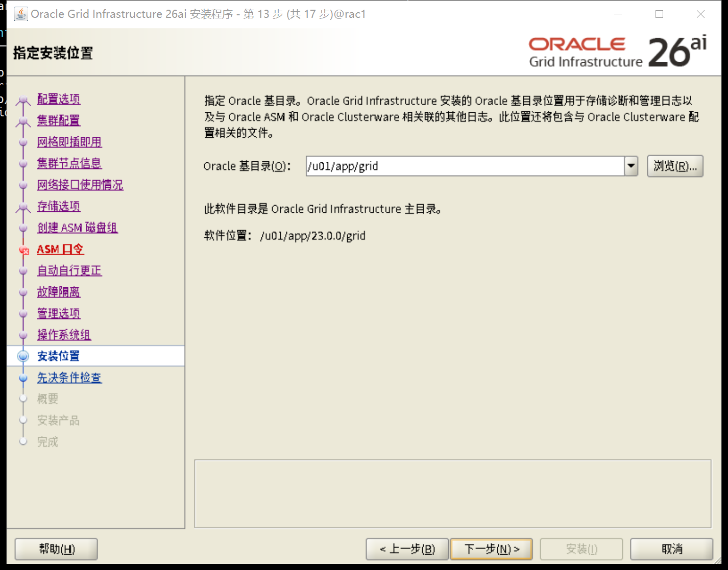Click the Java installer icon in title bar
This screenshot has height=570, width=728.
[x=21, y=14]
